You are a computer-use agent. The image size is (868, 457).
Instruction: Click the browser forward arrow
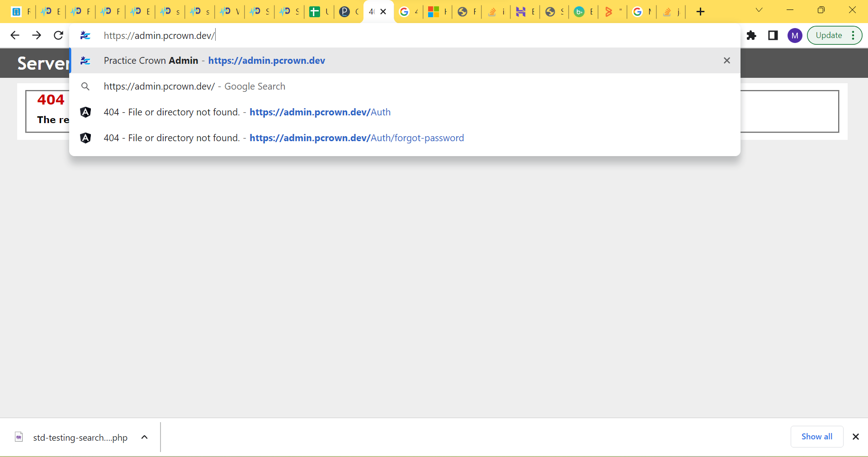(x=37, y=35)
